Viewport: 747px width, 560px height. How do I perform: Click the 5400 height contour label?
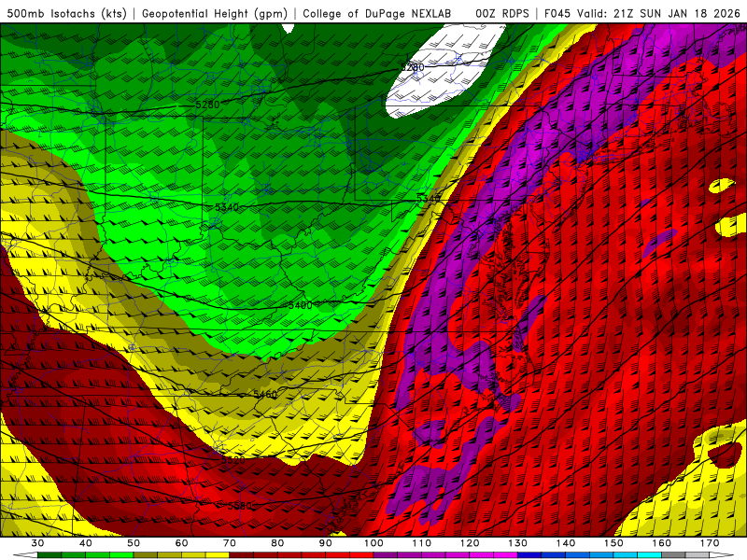(x=300, y=305)
